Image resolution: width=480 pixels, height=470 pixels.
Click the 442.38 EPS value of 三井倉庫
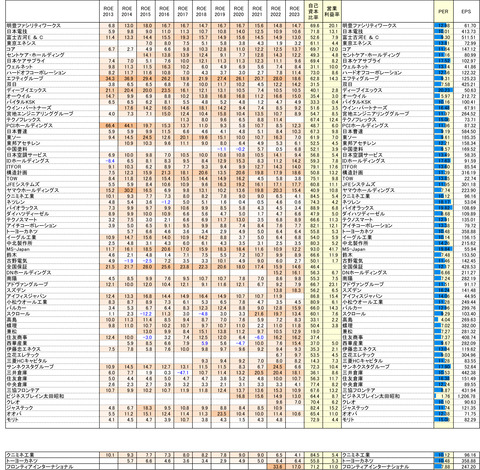tap(466, 373)
